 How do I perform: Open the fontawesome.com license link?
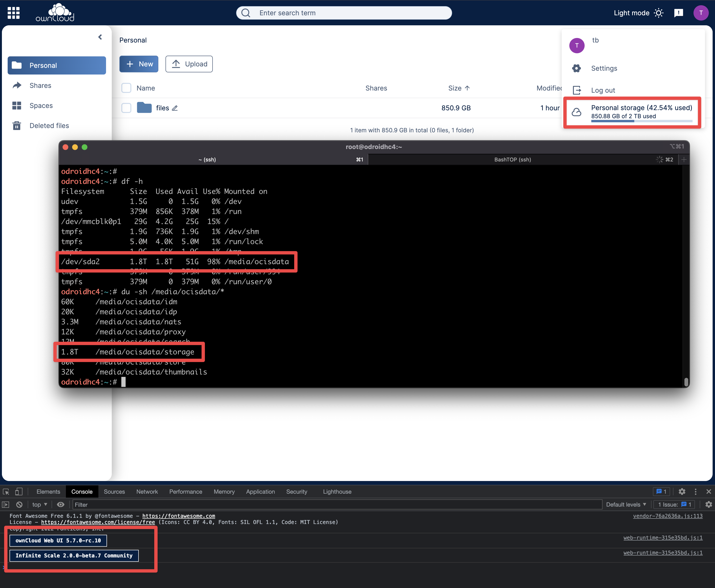point(98,522)
